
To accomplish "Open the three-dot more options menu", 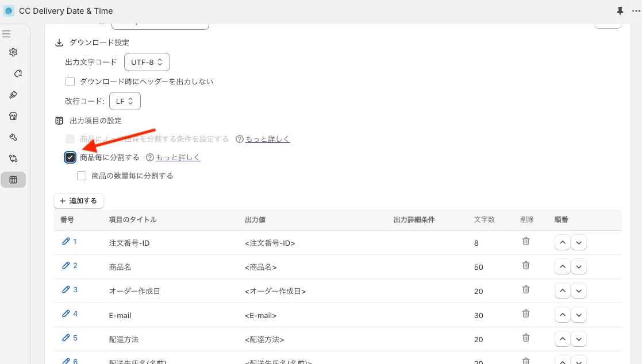I will coord(635,11).
